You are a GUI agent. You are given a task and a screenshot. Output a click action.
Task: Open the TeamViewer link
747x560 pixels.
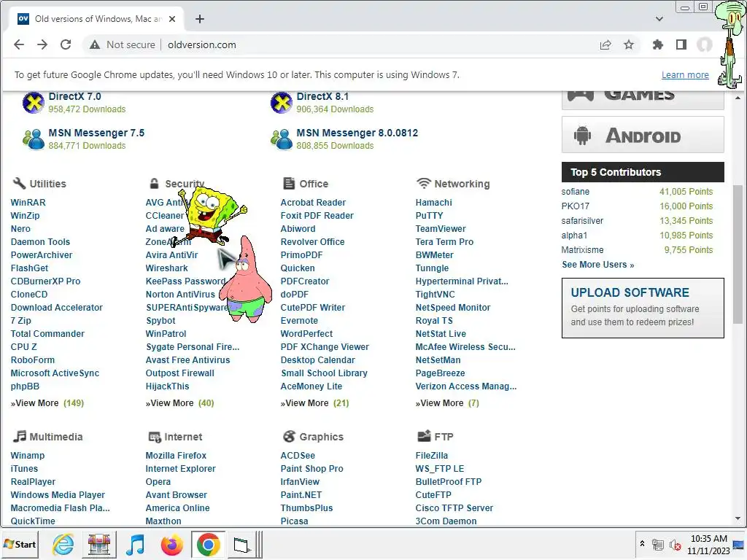(x=441, y=228)
